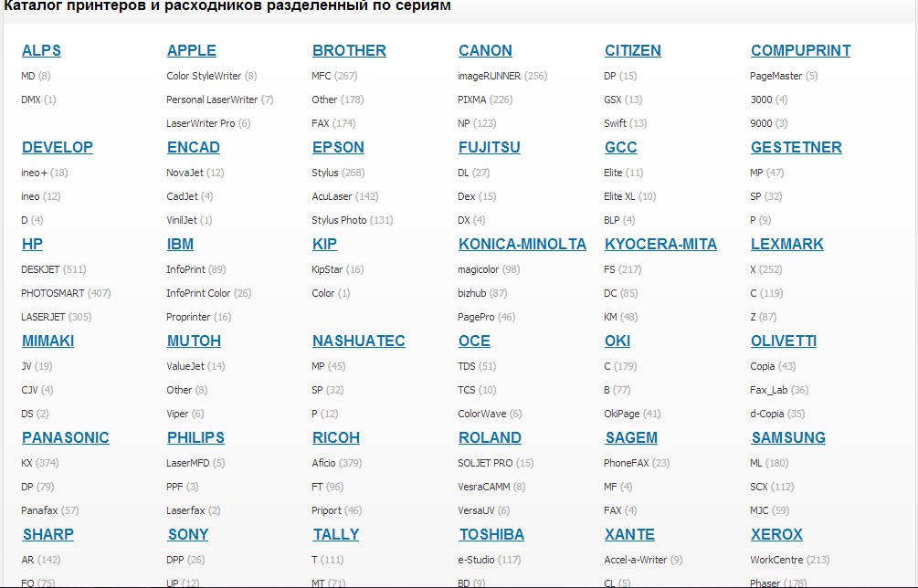This screenshot has width=918, height=588.
Task: Open the Color StyleWriter series
Action: (204, 76)
